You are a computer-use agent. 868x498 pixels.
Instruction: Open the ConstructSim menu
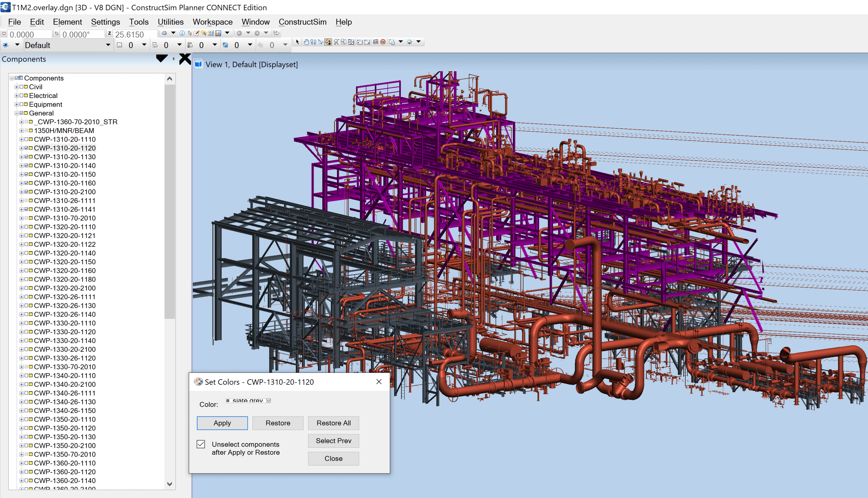(302, 22)
